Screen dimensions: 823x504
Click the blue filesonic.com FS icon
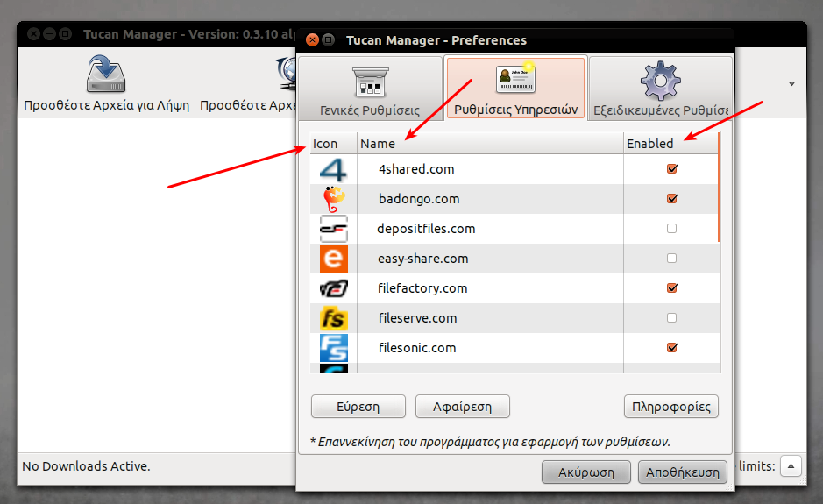[x=333, y=348]
